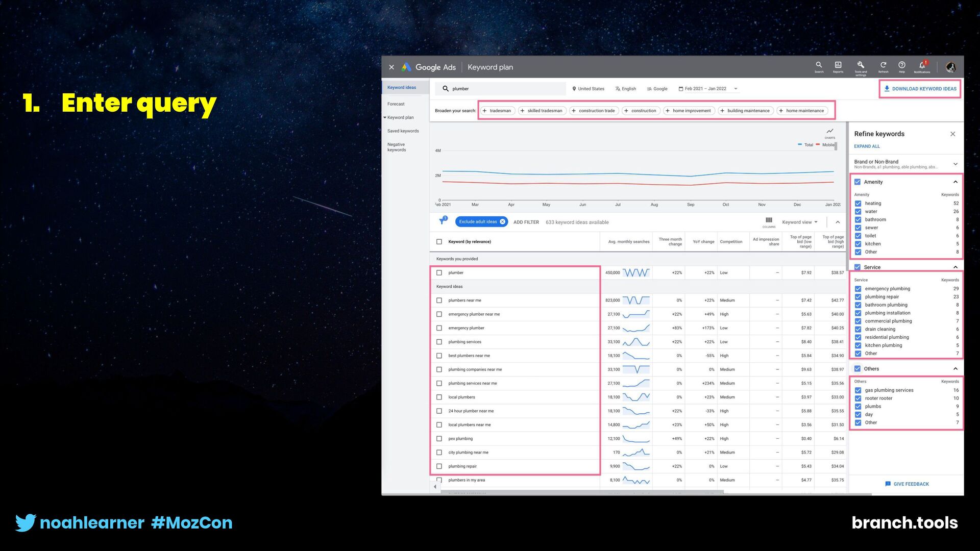
Task: Open Negative keywords in sidebar
Action: click(397, 147)
